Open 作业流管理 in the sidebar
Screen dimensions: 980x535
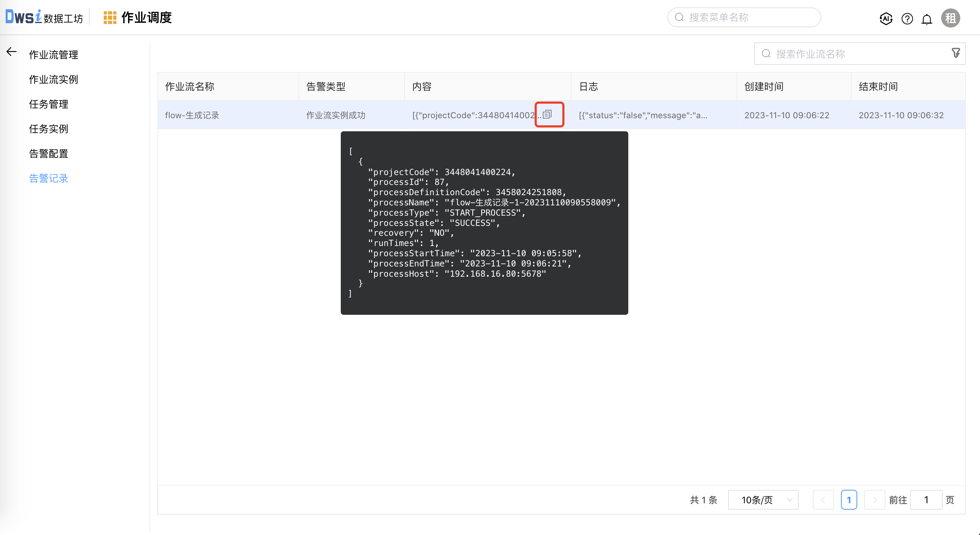[54, 55]
